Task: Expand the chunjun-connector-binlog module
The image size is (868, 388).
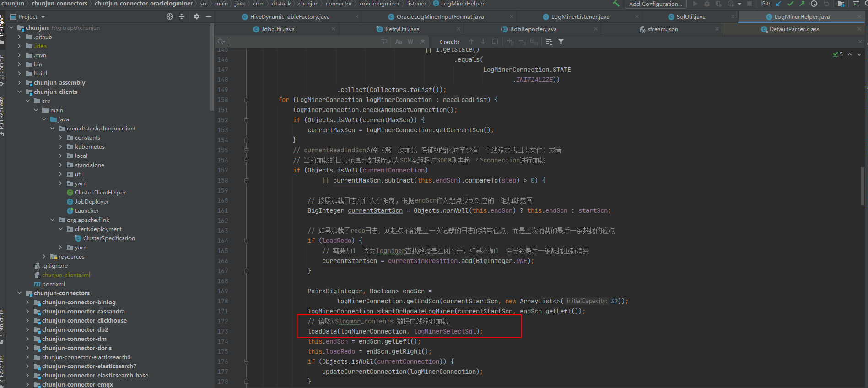Action: click(x=27, y=302)
